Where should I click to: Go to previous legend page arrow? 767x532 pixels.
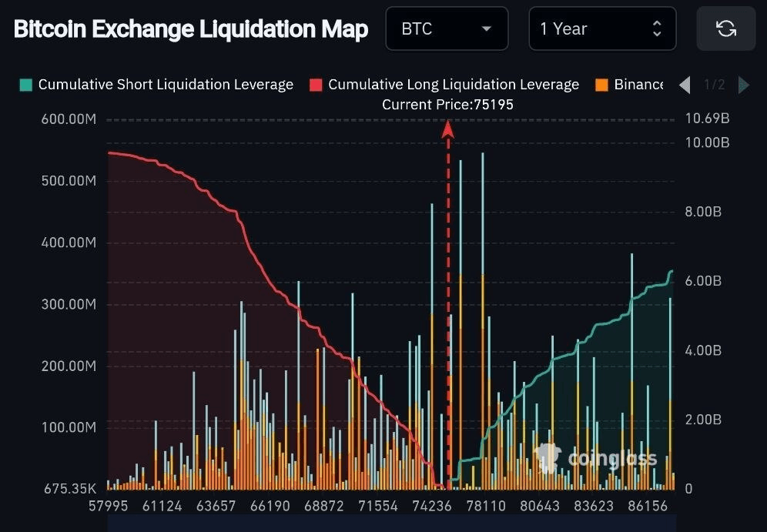[685, 85]
